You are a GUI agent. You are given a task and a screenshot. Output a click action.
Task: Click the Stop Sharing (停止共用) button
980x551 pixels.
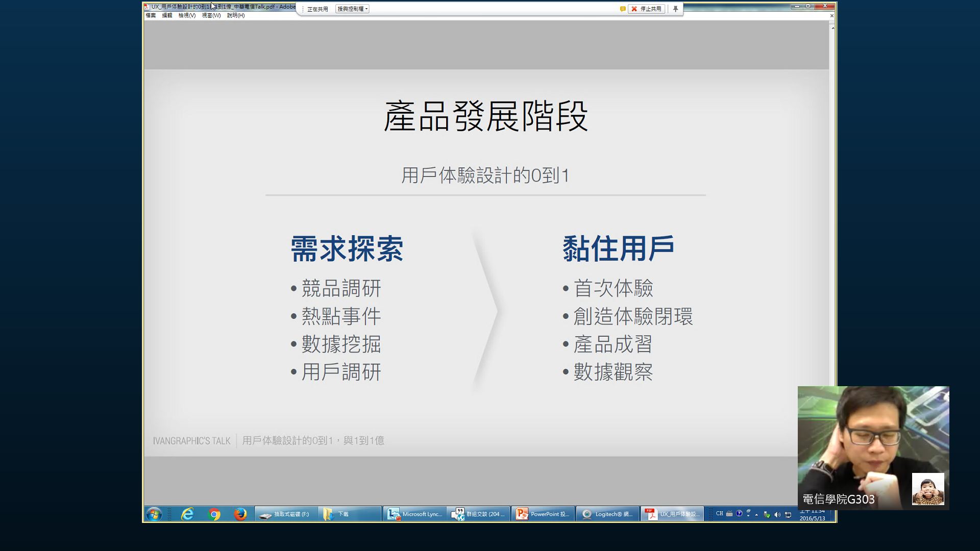pyautogui.click(x=646, y=9)
